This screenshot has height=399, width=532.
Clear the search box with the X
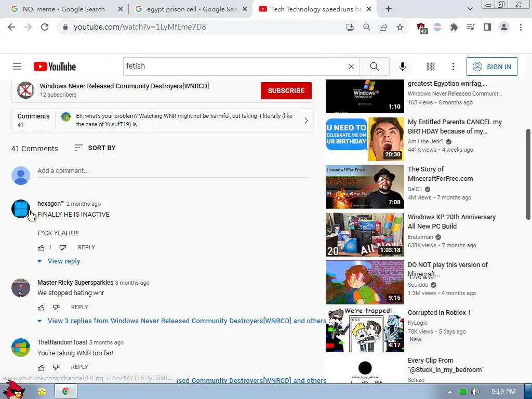tap(351, 66)
